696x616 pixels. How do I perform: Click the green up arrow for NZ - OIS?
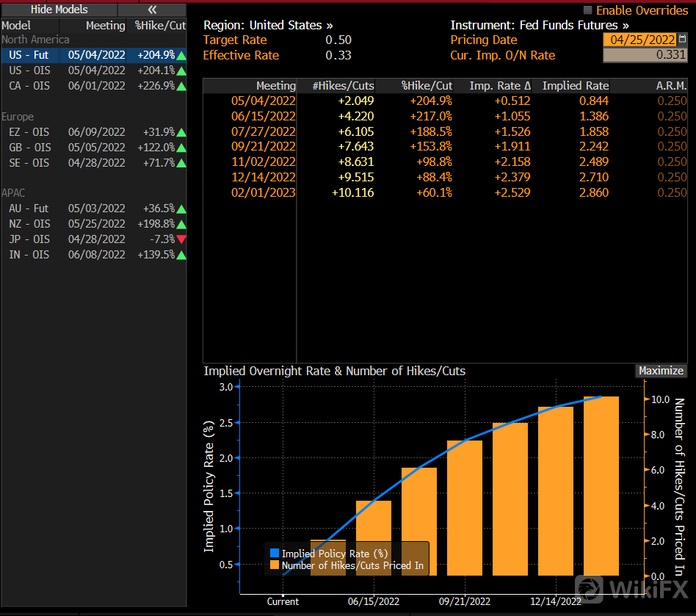click(181, 224)
